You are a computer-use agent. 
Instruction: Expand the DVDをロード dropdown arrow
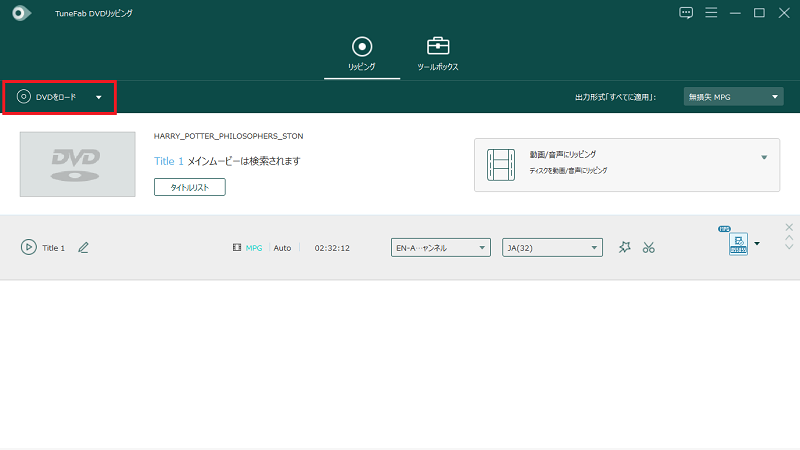tap(98, 97)
